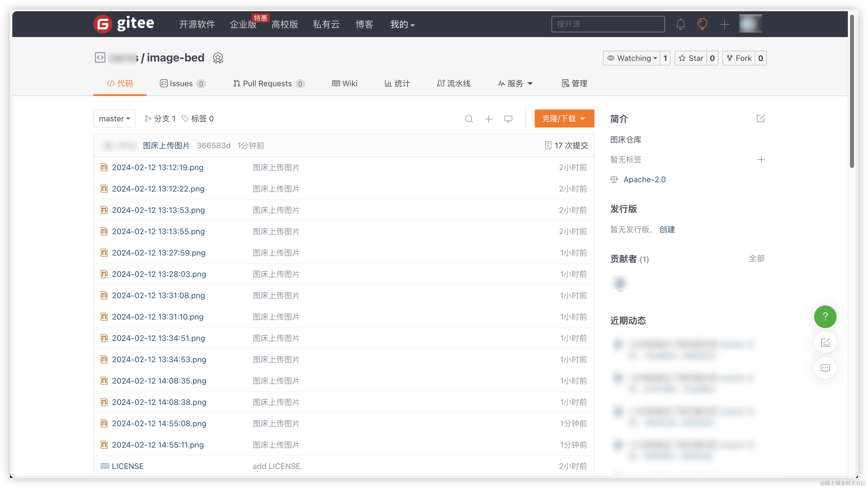Open the 克隆/下载 dropdown button

pyautogui.click(x=564, y=119)
